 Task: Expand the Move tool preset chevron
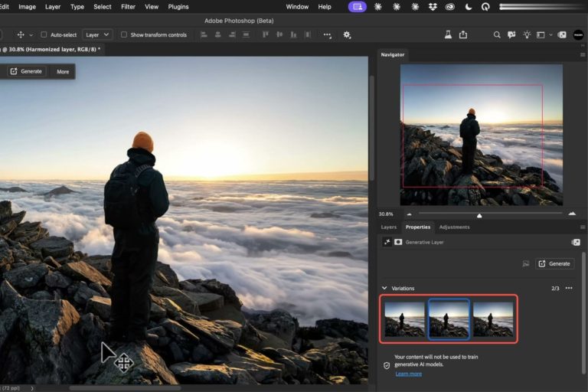tap(31, 35)
